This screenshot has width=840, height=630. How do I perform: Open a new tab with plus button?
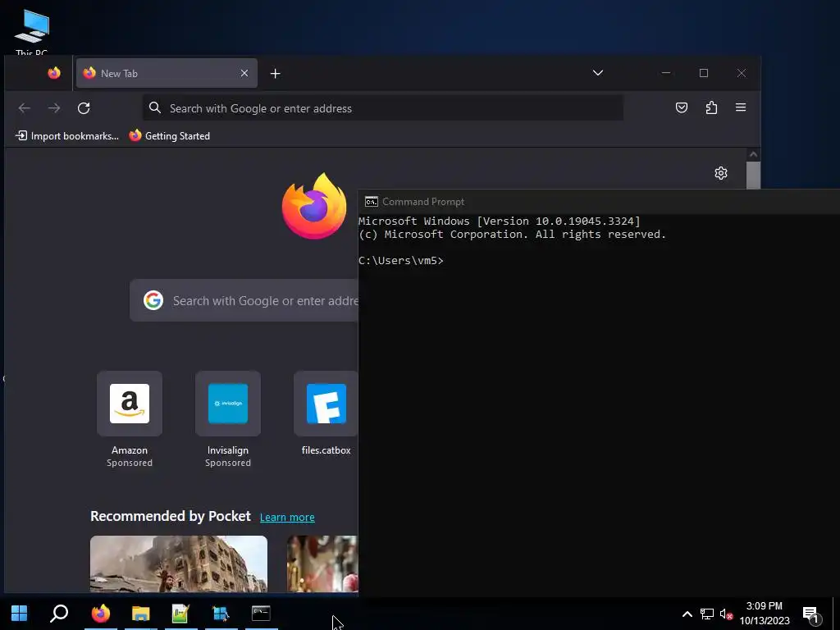coord(276,73)
